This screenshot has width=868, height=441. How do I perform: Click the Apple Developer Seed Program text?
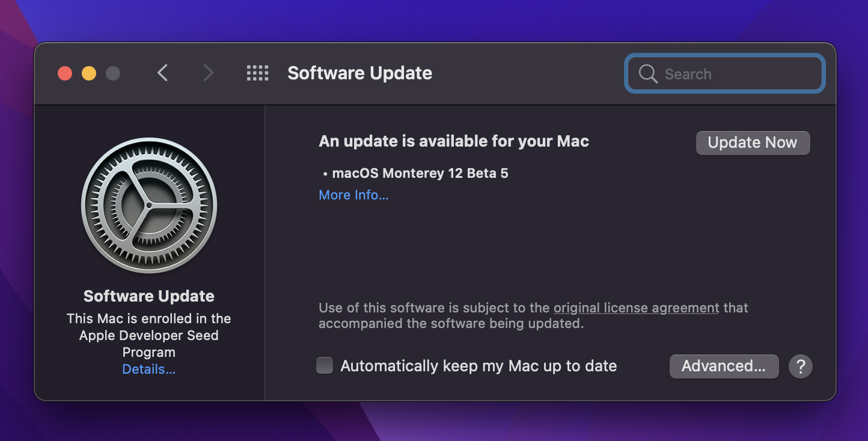[149, 335]
